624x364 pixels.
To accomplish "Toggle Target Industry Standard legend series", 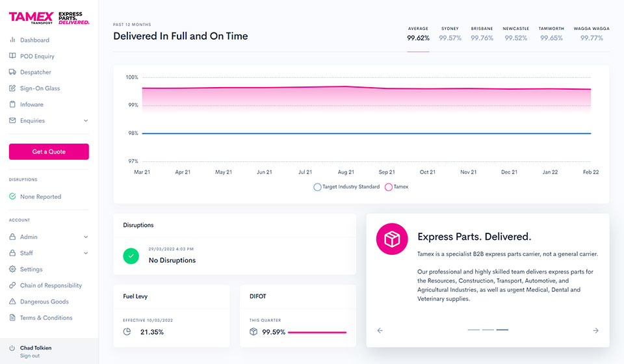I will 346,187.
